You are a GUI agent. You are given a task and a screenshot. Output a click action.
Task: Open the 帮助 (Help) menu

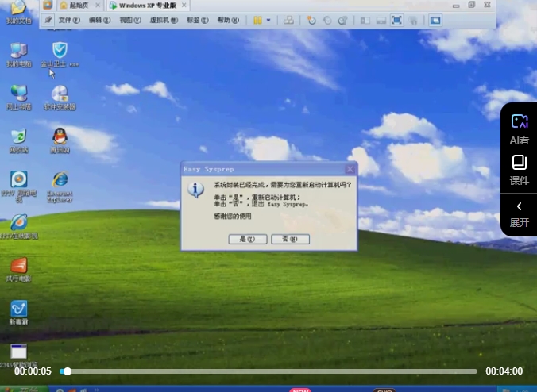coord(228,20)
